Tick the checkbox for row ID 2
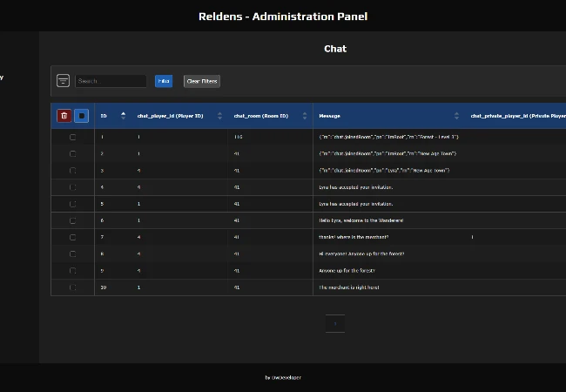566x392 pixels. coord(72,154)
